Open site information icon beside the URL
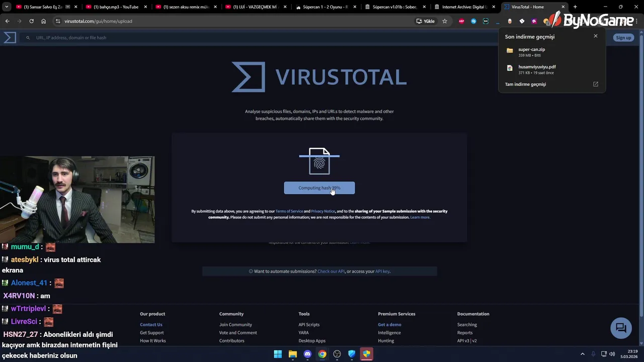644x362 pixels. (58, 21)
